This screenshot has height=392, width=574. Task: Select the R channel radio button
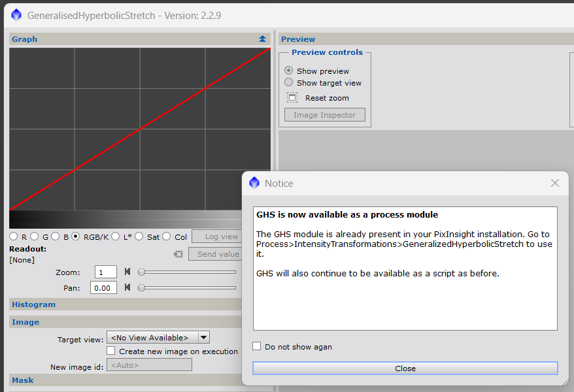(14, 237)
